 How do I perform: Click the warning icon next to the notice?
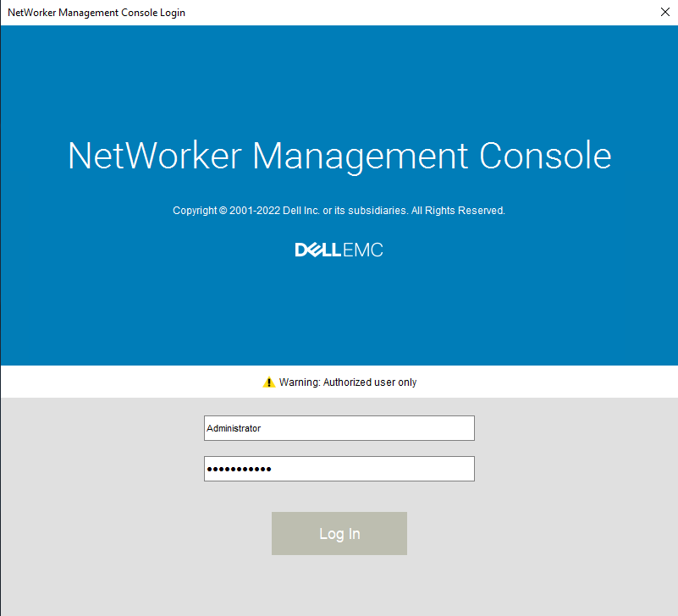coord(268,382)
